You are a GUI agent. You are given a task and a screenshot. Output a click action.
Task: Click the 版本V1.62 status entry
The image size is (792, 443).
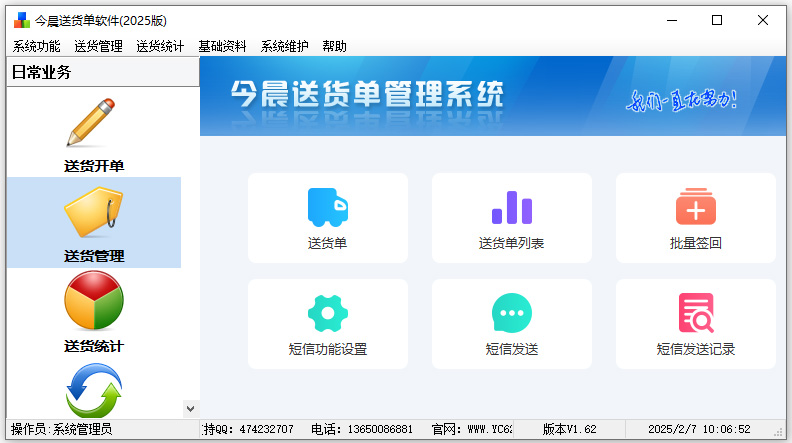569,429
